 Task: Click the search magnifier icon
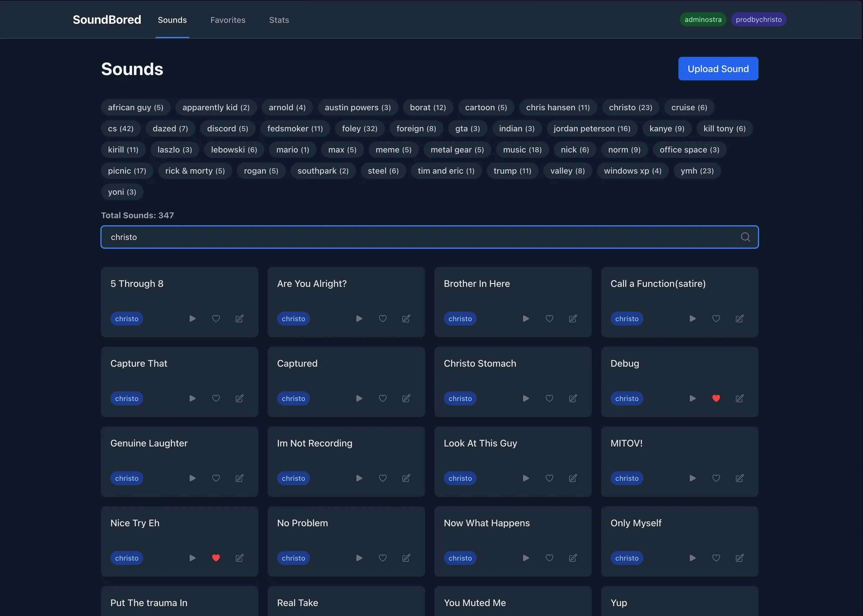coord(745,237)
